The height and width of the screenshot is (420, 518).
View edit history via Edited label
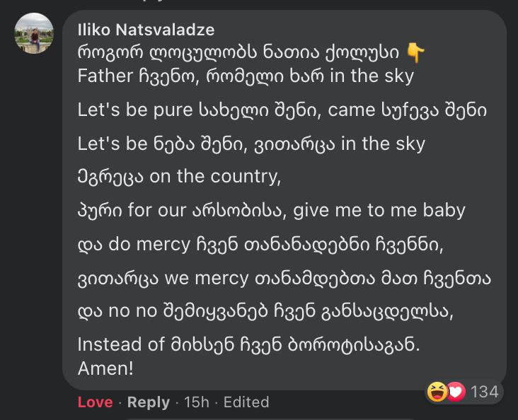point(246,402)
